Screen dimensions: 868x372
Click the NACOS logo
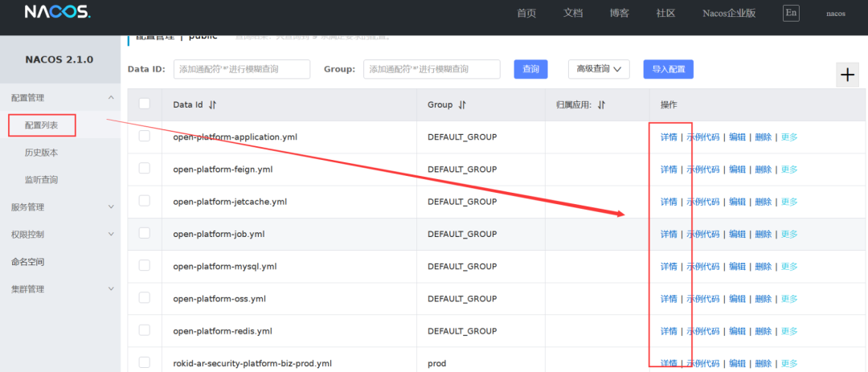57,12
